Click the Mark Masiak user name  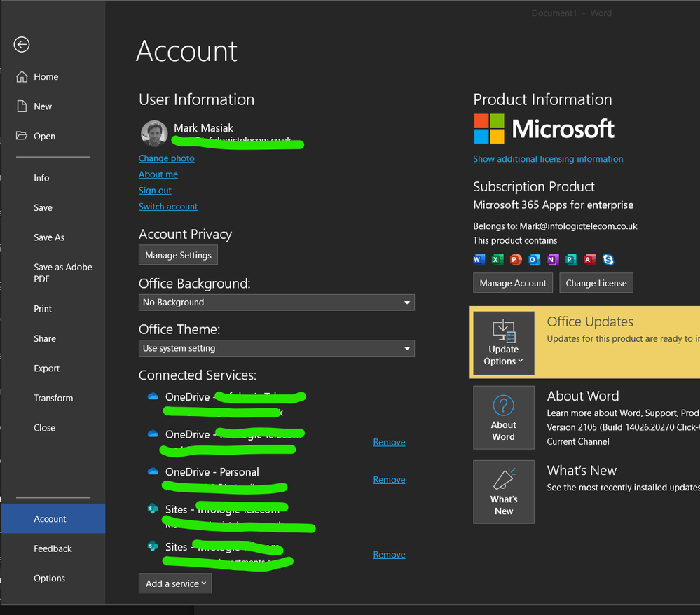click(204, 128)
